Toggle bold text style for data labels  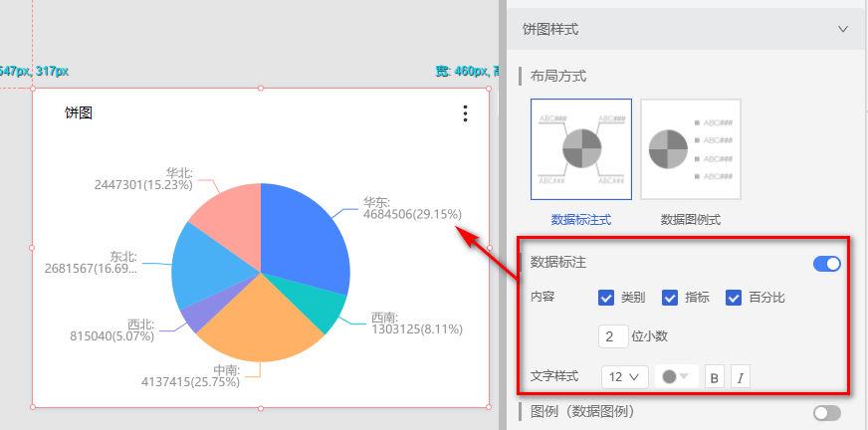pos(714,377)
